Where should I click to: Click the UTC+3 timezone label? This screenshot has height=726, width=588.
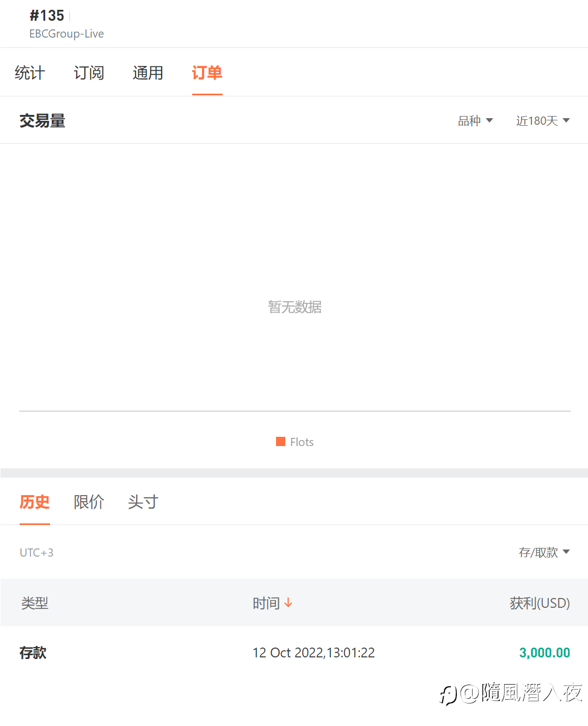point(36,552)
